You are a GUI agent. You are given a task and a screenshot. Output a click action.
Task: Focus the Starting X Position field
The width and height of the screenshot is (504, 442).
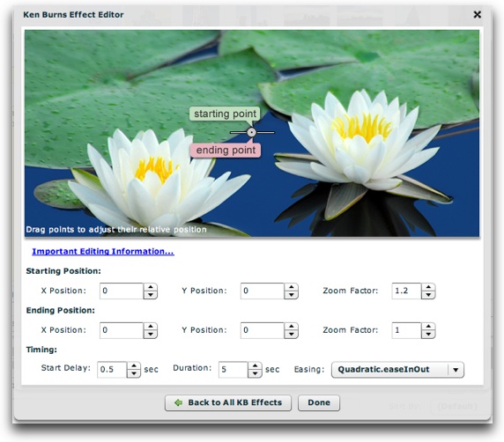pos(122,291)
